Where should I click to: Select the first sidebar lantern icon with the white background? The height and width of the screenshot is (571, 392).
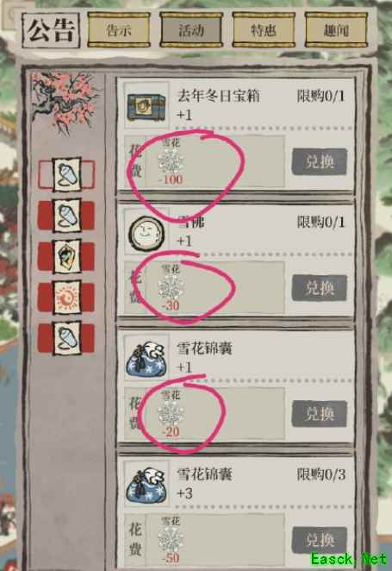coord(66,174)
